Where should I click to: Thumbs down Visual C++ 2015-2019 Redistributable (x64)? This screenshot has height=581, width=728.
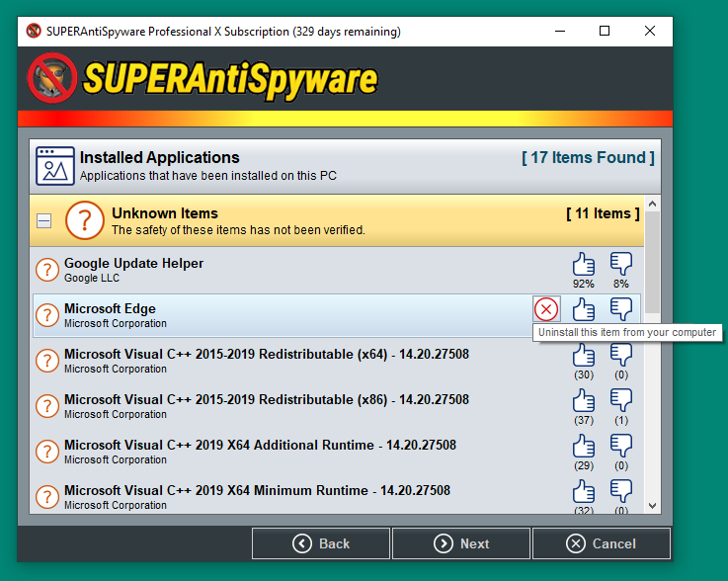621,356
